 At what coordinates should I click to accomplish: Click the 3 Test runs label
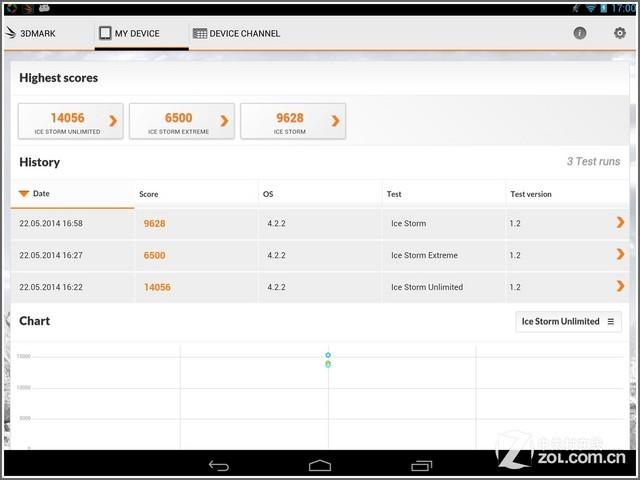tap(593, 162)
